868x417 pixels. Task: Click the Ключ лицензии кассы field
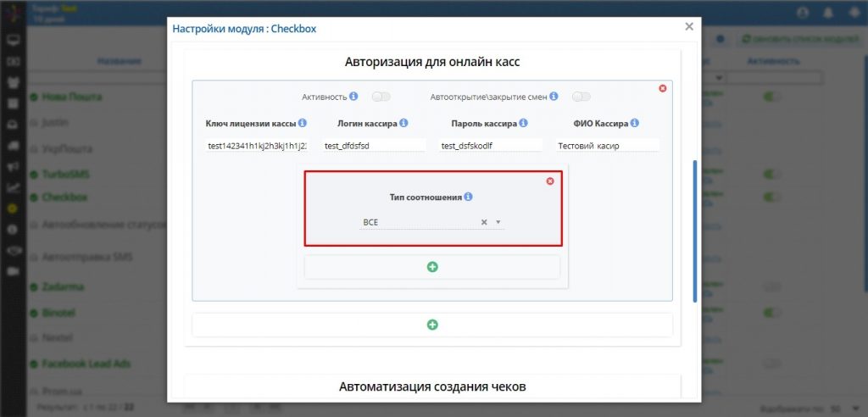256,146
